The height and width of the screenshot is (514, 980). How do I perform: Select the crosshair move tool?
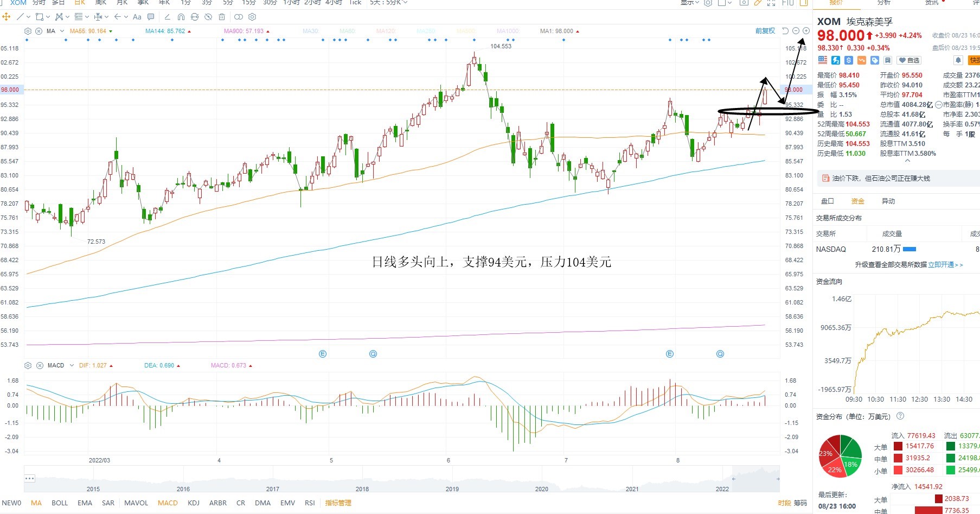pyautogui.click(x=6, y=17)
